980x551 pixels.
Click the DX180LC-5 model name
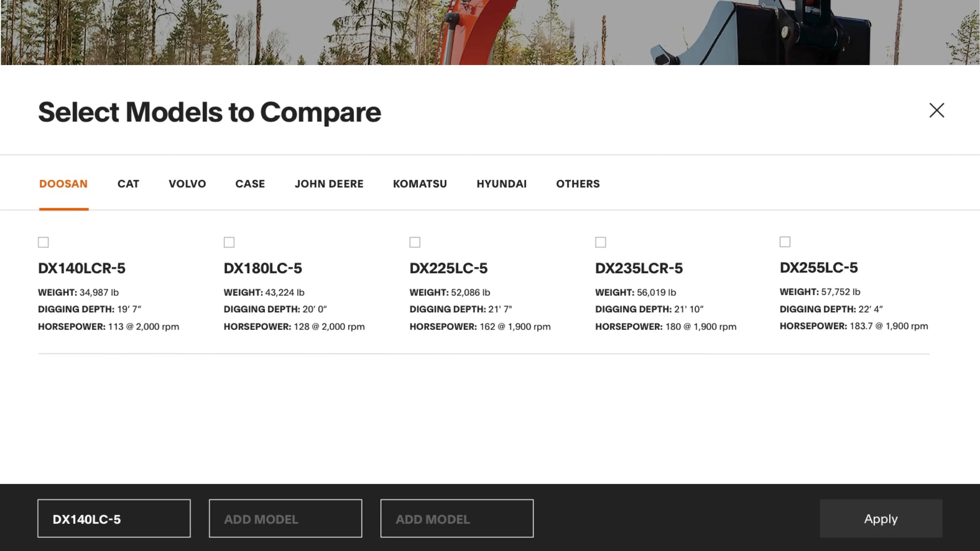tap(263, 268)
